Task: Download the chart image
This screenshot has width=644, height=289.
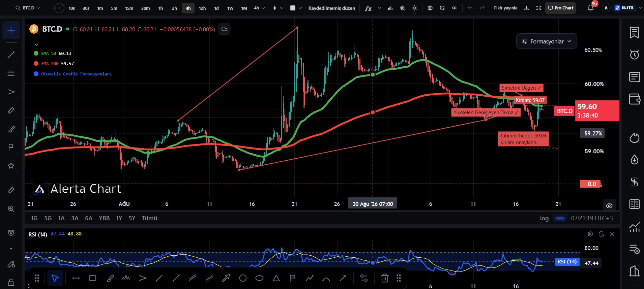Action: pos(526,8)
